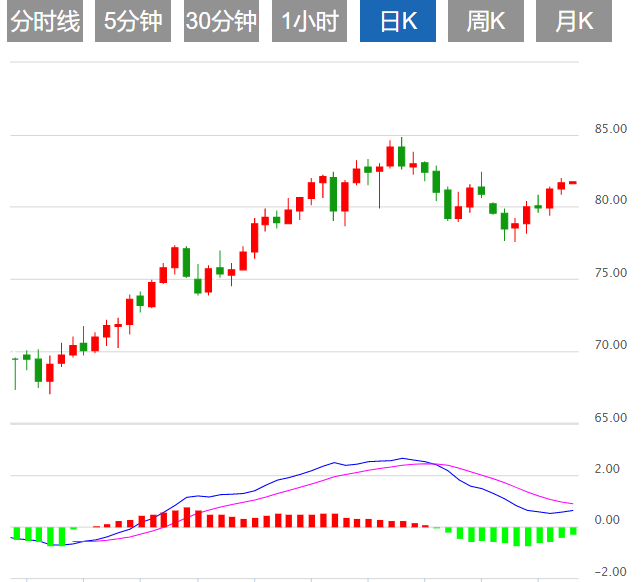This screenshot has height=582, width=641.
Task: Click the 75.00 price axis label
Action: point(611,273)
